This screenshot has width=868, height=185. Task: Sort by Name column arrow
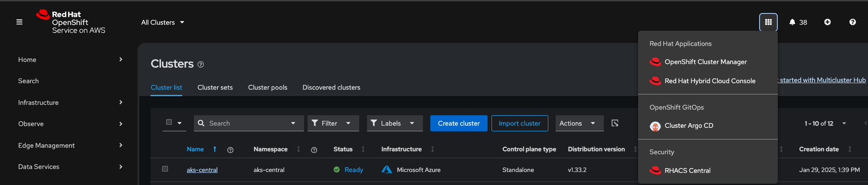coord(215,149)
